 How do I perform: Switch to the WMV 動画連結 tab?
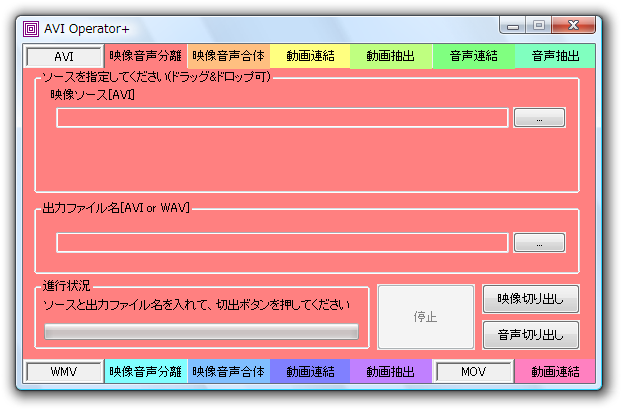[x=310, y=371]
